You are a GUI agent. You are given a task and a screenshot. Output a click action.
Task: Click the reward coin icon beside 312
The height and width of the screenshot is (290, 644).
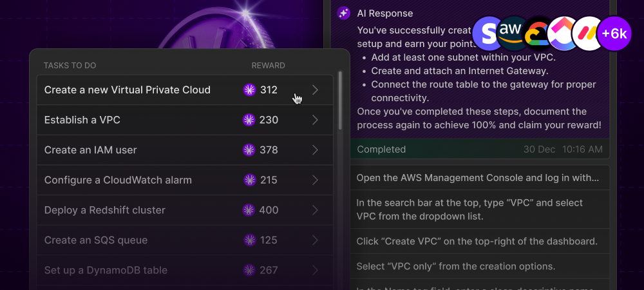pyautogui.click(x=249, y=90)
